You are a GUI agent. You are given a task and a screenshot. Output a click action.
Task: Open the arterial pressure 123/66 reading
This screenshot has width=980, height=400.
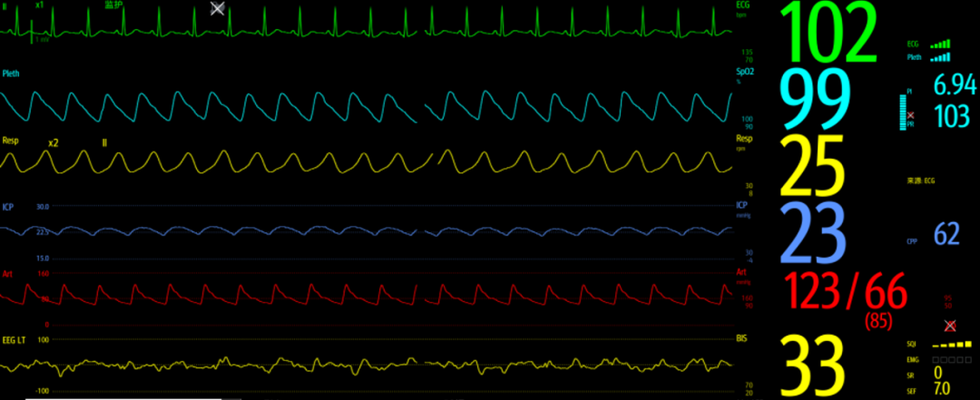[x=846, y=291]
